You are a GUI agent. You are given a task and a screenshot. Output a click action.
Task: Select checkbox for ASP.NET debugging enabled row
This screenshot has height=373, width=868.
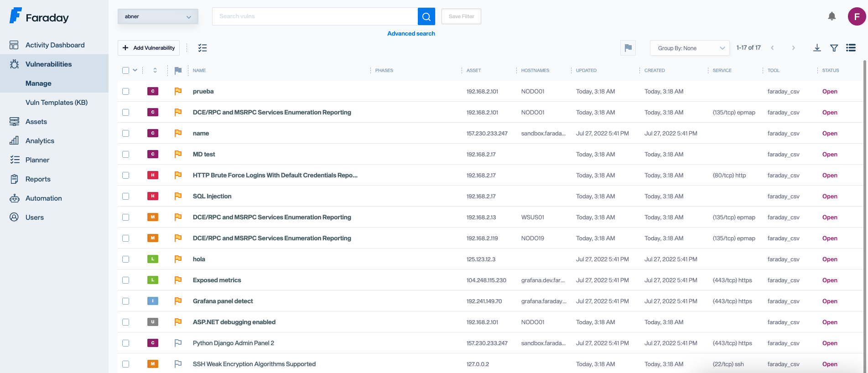pos(125,322)
